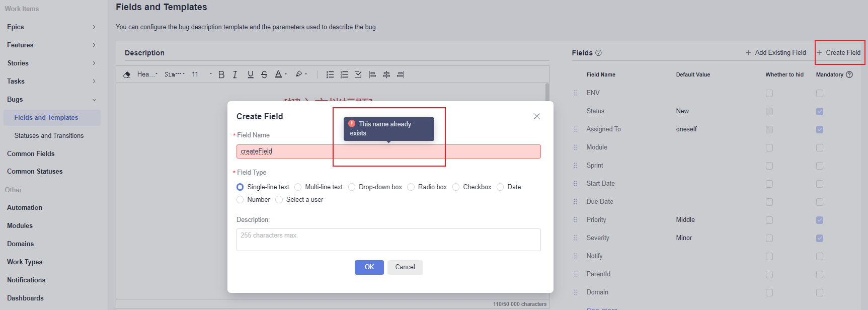Open the highlight color dropdown arrow
The height and width of the screenshot is (310, 868).
(306, 74)
